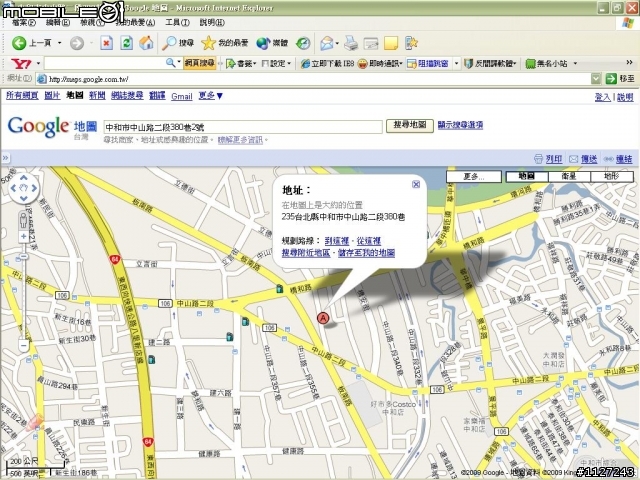Print page using the printer toolbar icon
The height and width of the screenshot is (480, 640).
[351, 43]
